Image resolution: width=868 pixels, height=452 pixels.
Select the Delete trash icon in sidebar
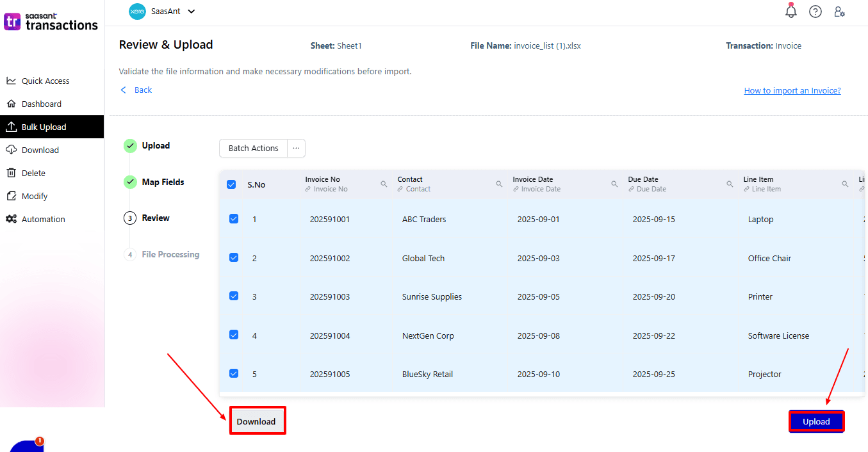[12, 172]
